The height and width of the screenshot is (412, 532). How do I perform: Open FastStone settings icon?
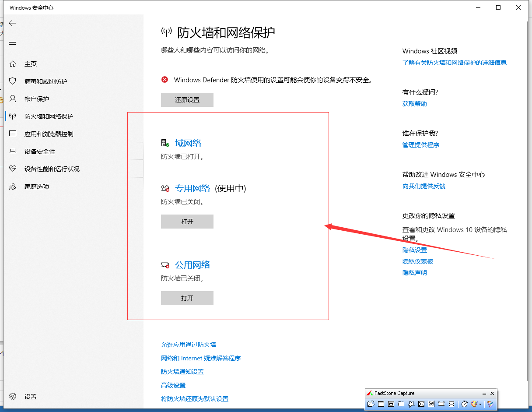coord(490,404)
